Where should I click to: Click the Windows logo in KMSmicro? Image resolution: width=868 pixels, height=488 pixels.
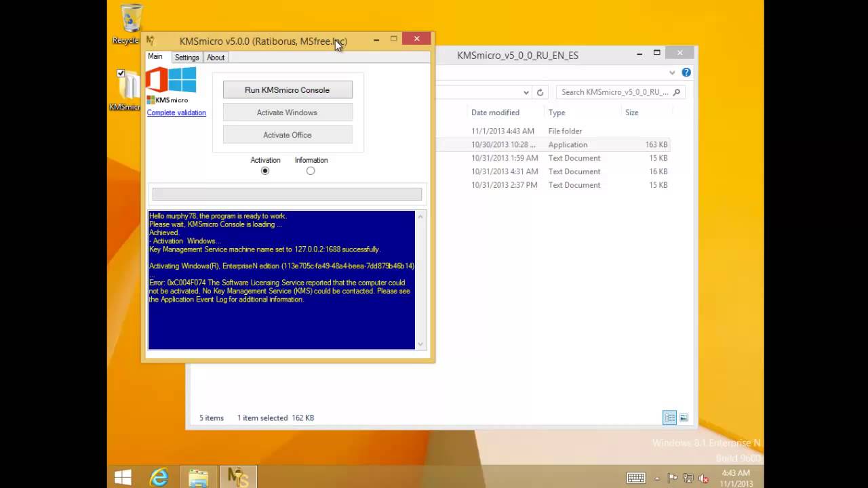pos(182,80)
